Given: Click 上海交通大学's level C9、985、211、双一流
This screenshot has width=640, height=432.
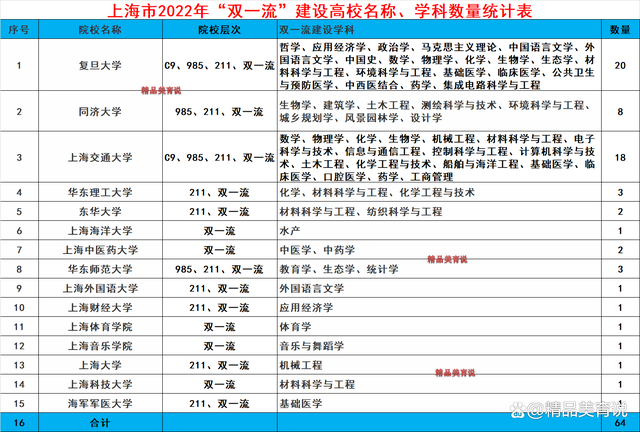Looking at the screenshot, I should pos(220,158).
